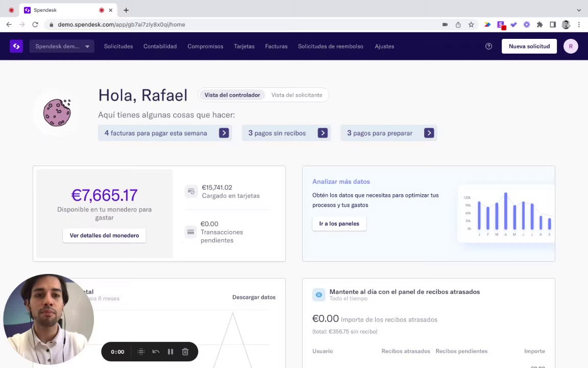Image resolution: width=588 pixels, height=368 pixels.
Task: Close the Spendesk browser tab
Action: [111, 10]
